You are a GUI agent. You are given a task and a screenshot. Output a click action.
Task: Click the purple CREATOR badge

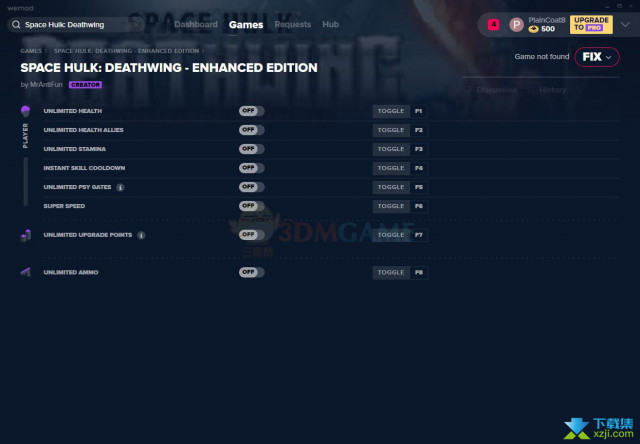(x=85, y=84)
